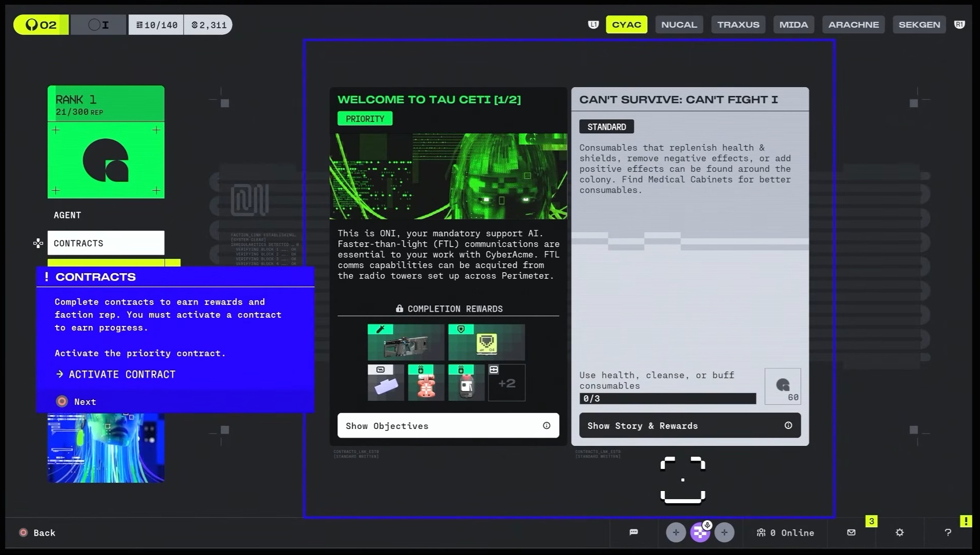Select the white canister reward tile

466,382
